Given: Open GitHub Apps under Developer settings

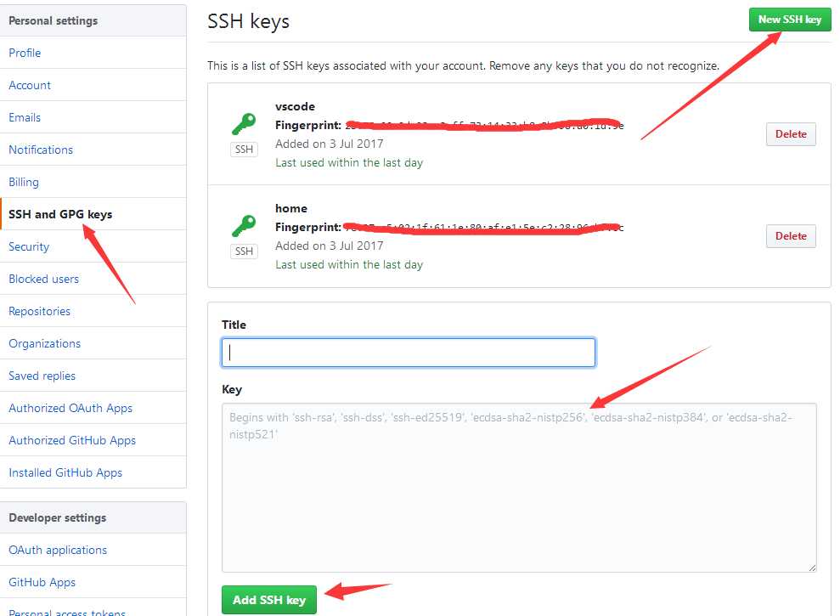Looking at the screenshot, I should 42,582.
